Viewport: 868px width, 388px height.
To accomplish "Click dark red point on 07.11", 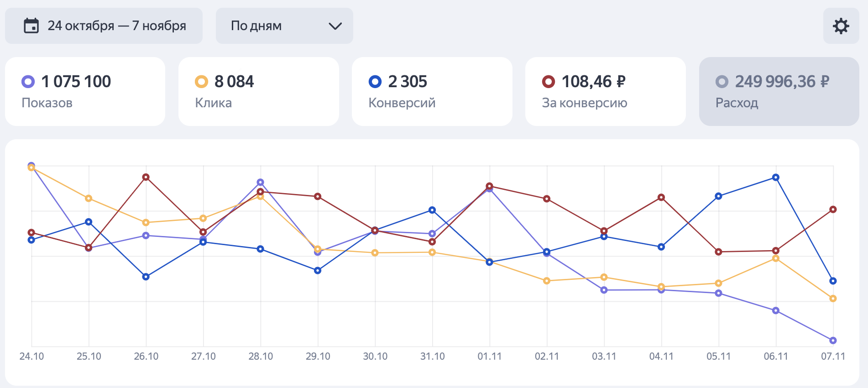I will 833,210.
